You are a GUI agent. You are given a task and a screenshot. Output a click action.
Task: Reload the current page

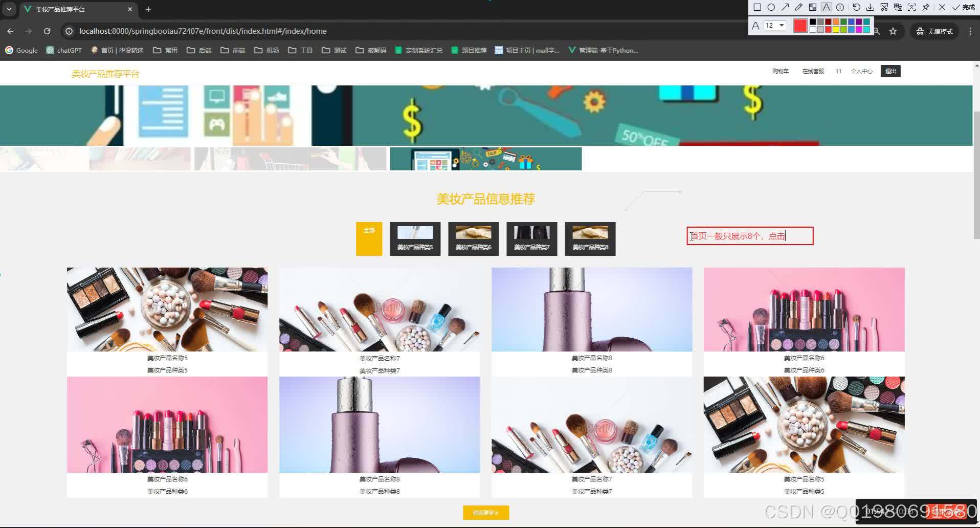click(x=47, y=31)
